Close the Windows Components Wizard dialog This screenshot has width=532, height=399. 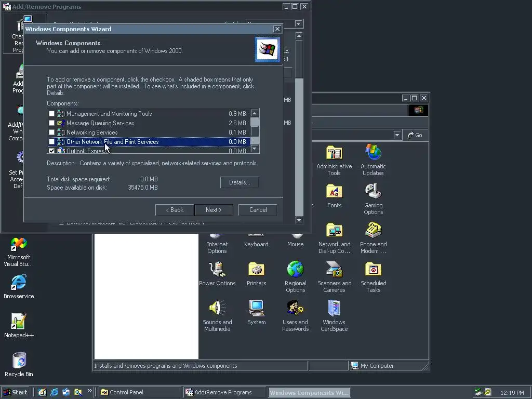pyautogui.click(x=277, y=29)
